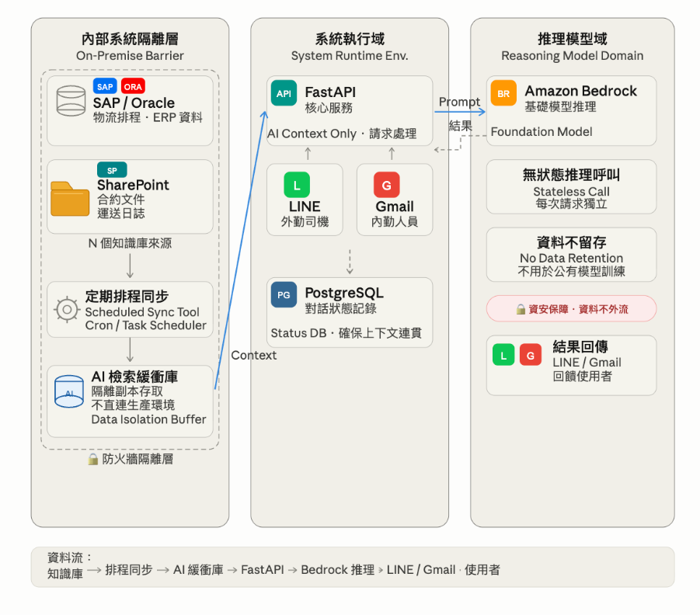
Task: Click the red G icon in 結果回傳 card
Action: click(531, 355)
